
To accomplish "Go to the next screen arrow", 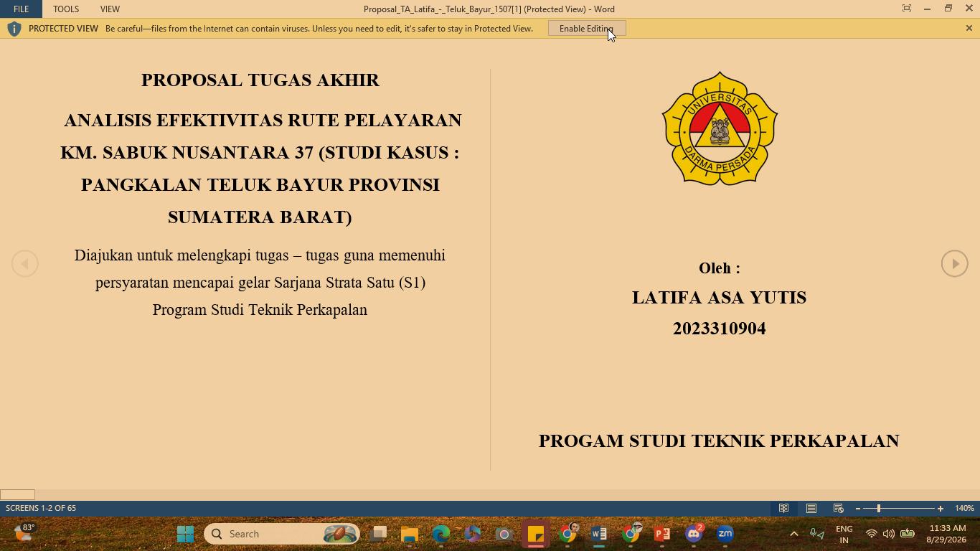I will point(955,263).
